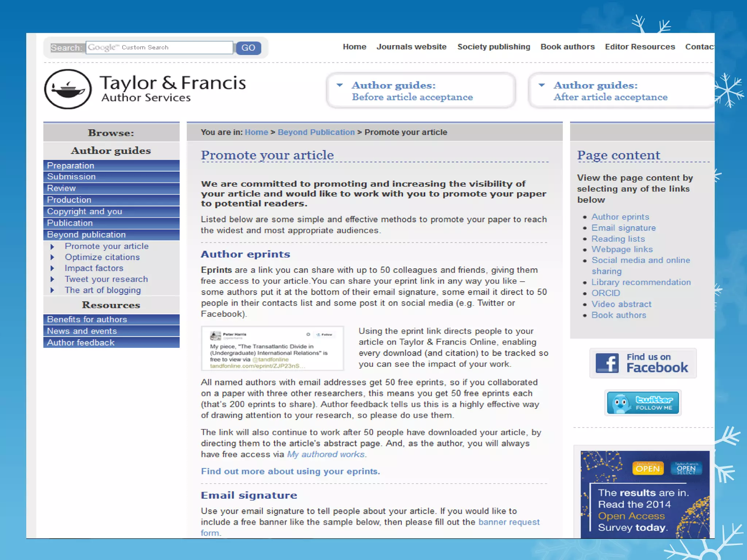Jump to Author eprints page section
This screenshot has height=560, width=747.
620,217
